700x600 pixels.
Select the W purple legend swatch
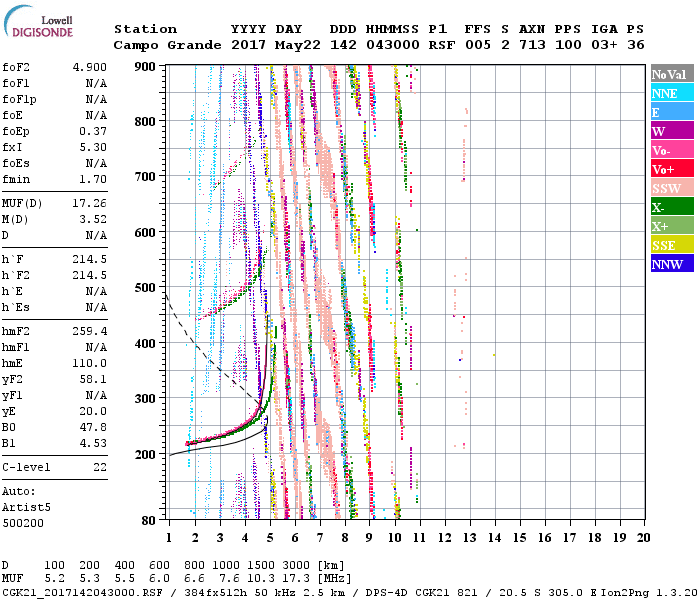[672, 131]
